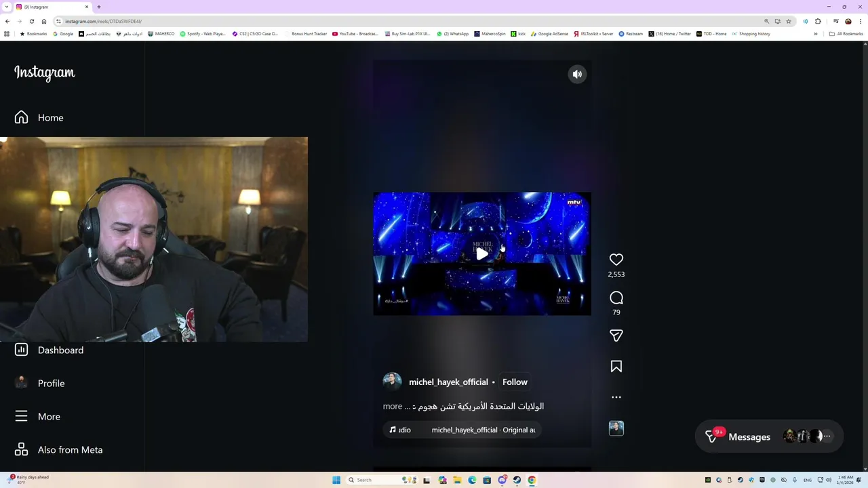Screen dimensions: 868x488
Task: Open the Spotify Web Player bookmark
Action: (x=203, y=34)
